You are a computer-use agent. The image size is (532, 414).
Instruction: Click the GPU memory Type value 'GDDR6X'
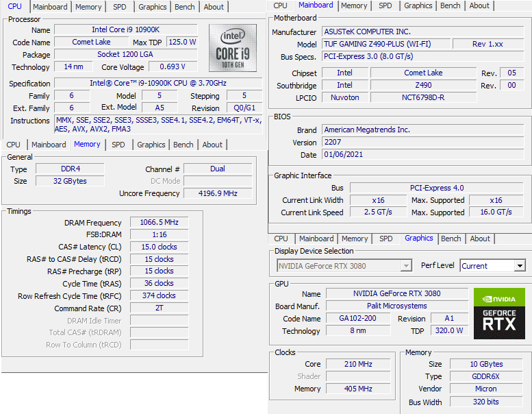pos(486,376)
